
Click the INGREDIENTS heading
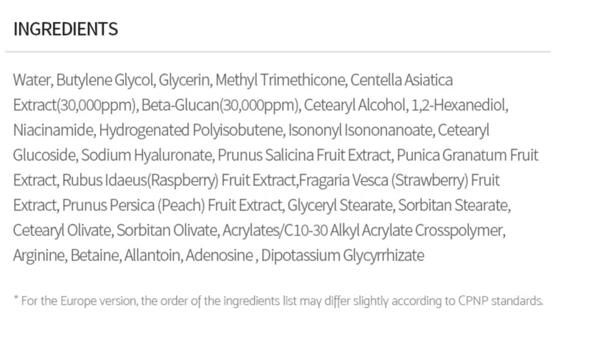pos(66,29)
